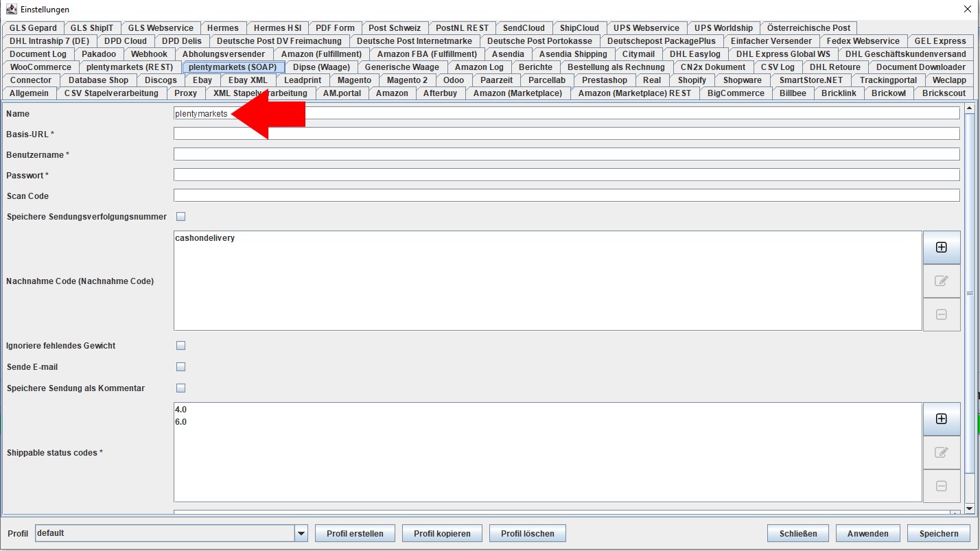Switch to the SmartStore.NET tab

(810, 80)
